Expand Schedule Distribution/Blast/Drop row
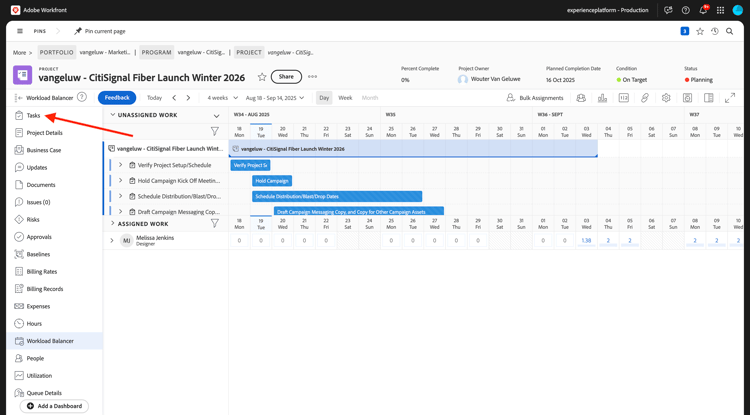 tap(121, 196)
